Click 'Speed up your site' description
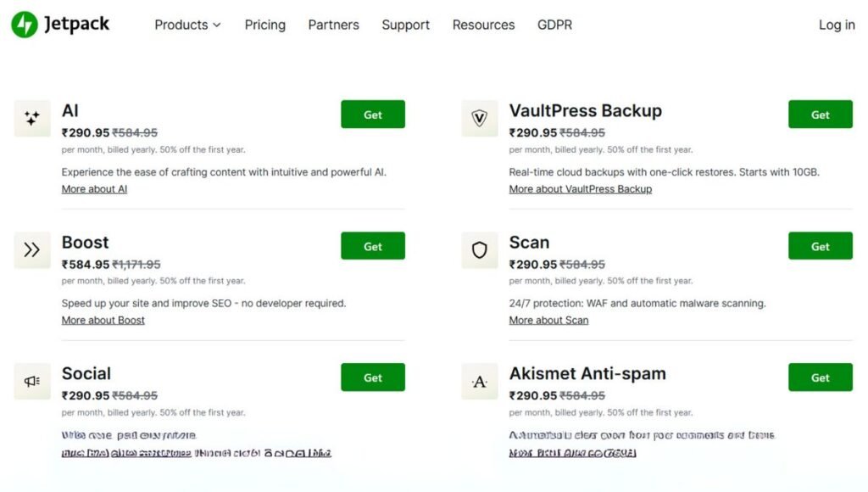Viewport: 868px width, 492px height. 203,304
